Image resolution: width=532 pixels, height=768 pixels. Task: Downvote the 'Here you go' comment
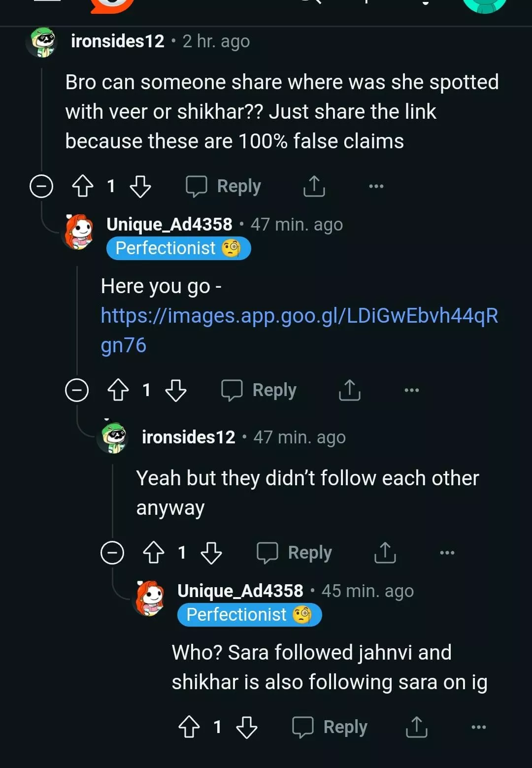pos(176,390)
